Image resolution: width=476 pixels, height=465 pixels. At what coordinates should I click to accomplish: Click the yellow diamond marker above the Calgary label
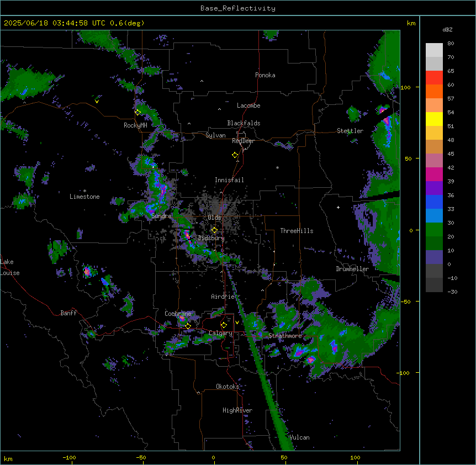[224, 325]
